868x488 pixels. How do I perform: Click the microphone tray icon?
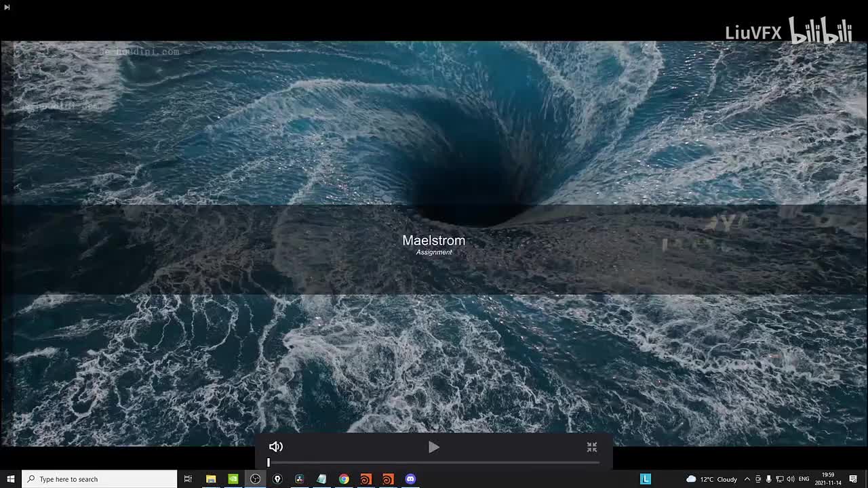(x=769, y=479)
